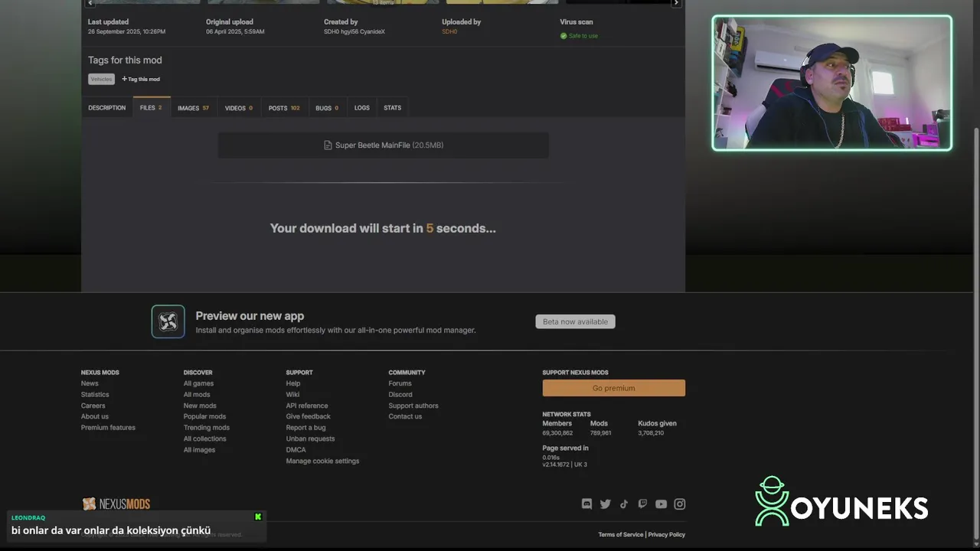Open the About us footer link
This screenshot has height=551, width=980.
(95, 416)
